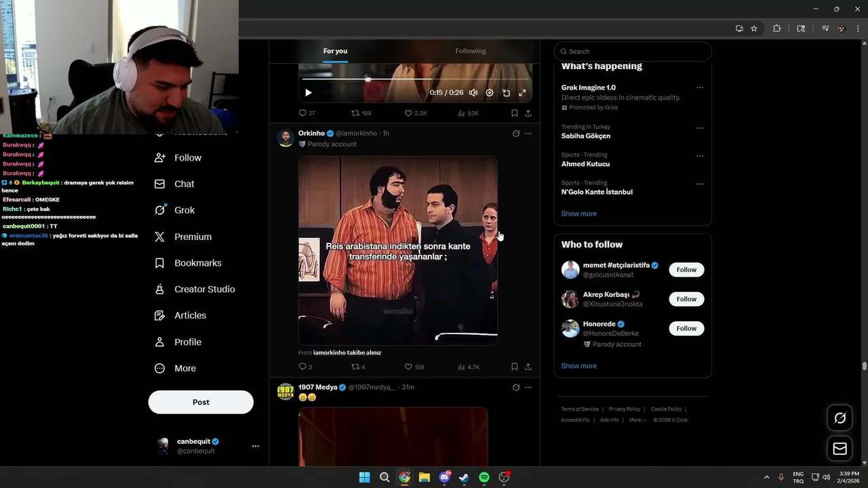Open Bookmarks in the sidebar

tap(188, 263)
